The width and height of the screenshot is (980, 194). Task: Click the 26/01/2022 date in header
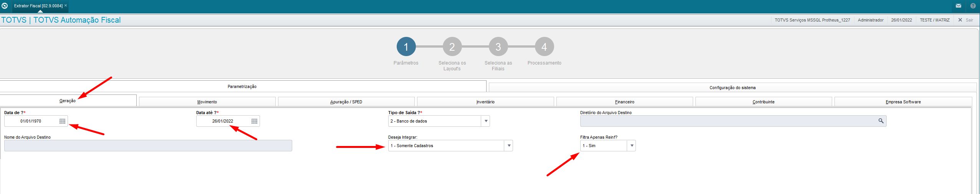(x=901, y=20)
